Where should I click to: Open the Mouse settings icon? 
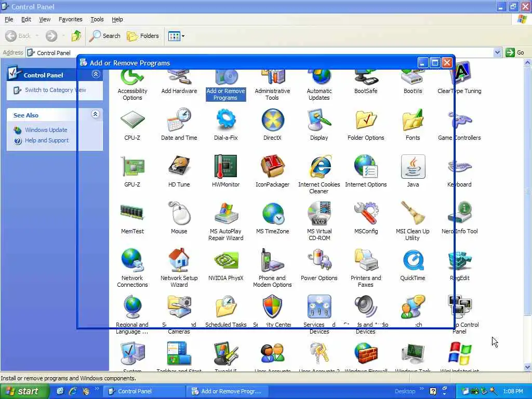pos(179,214)
